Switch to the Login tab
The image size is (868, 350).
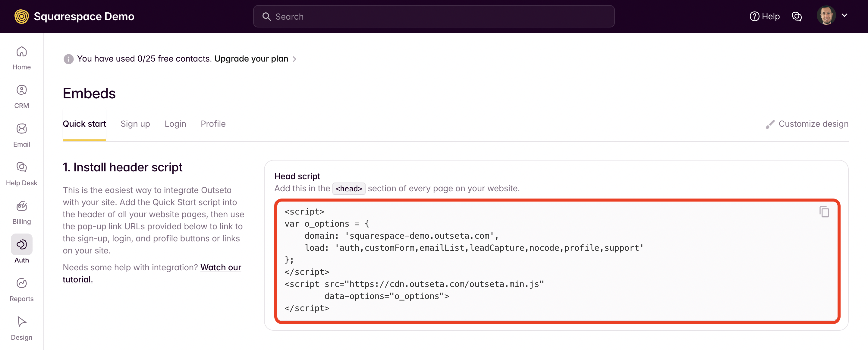[175, 124]
